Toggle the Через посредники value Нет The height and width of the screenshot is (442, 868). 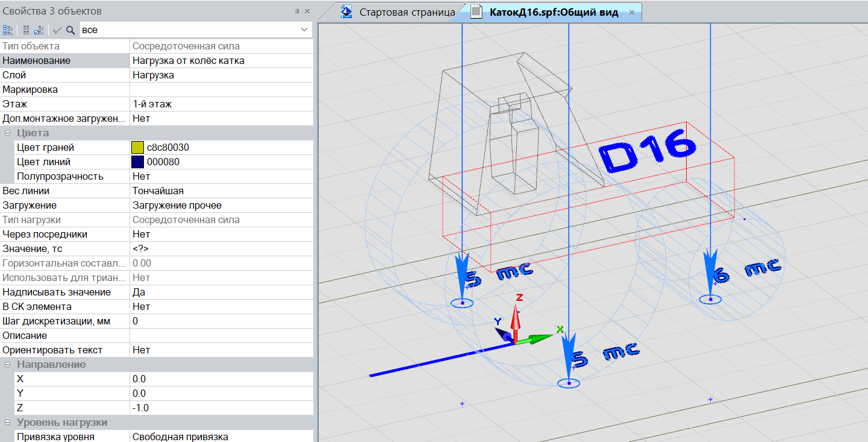[220, 234]
